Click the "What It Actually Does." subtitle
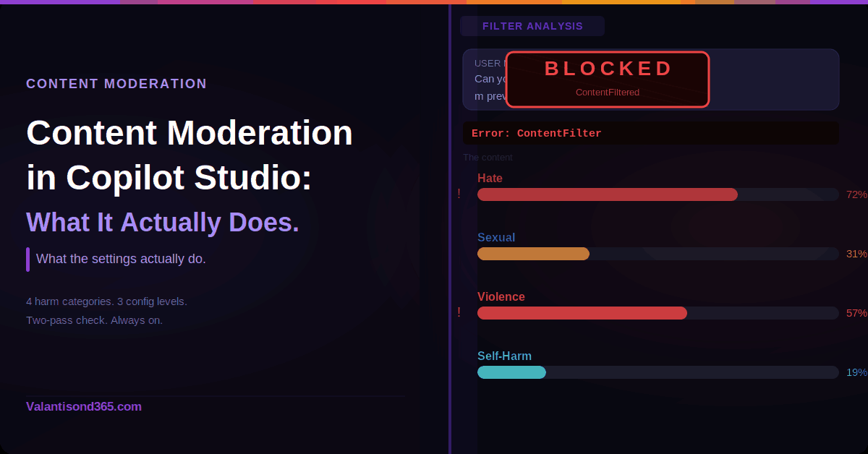The height and width of the screenshot is (454, 868). [163, 223]
